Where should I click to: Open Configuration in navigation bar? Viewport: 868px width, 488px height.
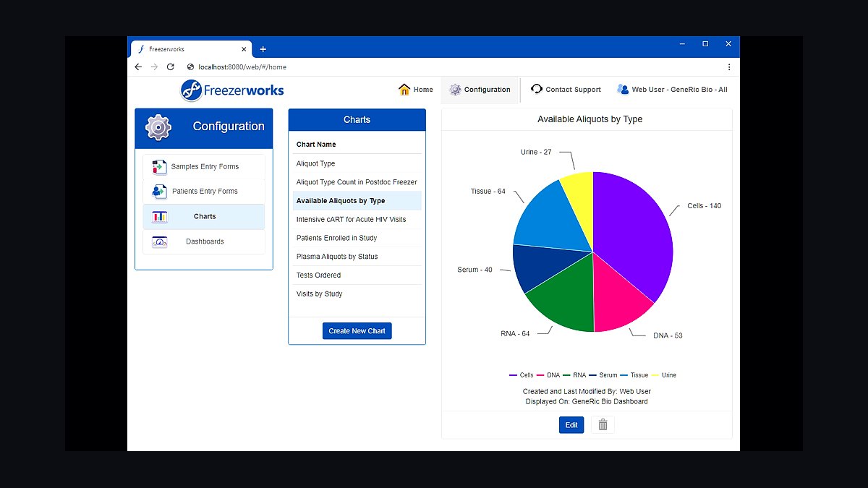(x=480, y=90)
